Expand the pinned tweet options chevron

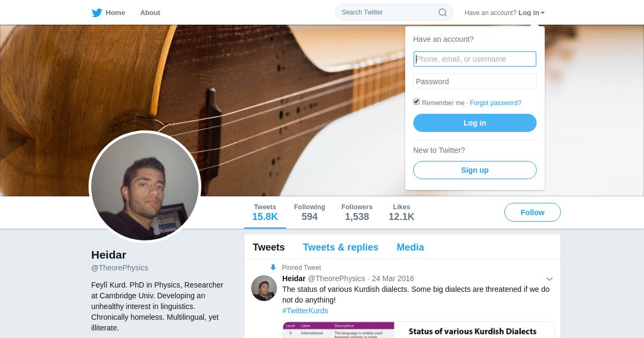tap(549, 279)
